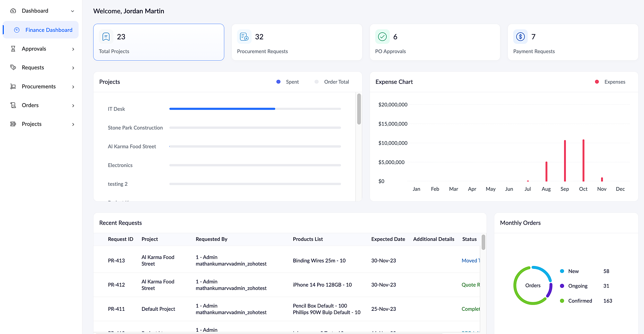Click request ID PR-411
This screenshot has width=644, height=334.
click(x=116, y=309)
